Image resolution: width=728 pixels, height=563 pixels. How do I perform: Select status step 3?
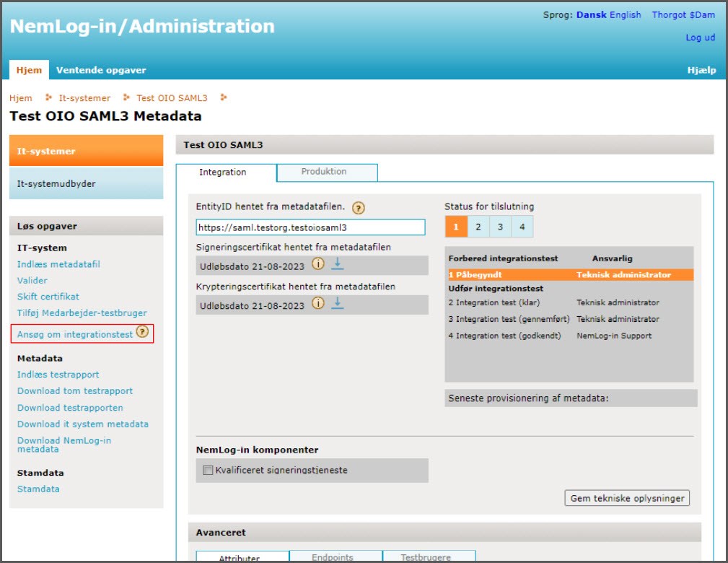point(500,227)
